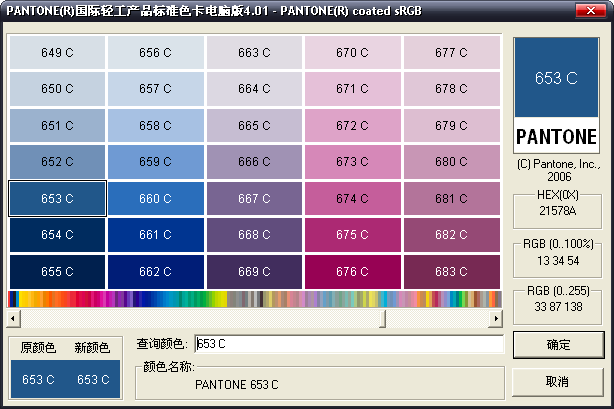614x409 pixels.
Task: Select the 668 C swatch
Action: click(x=255, y=235)
